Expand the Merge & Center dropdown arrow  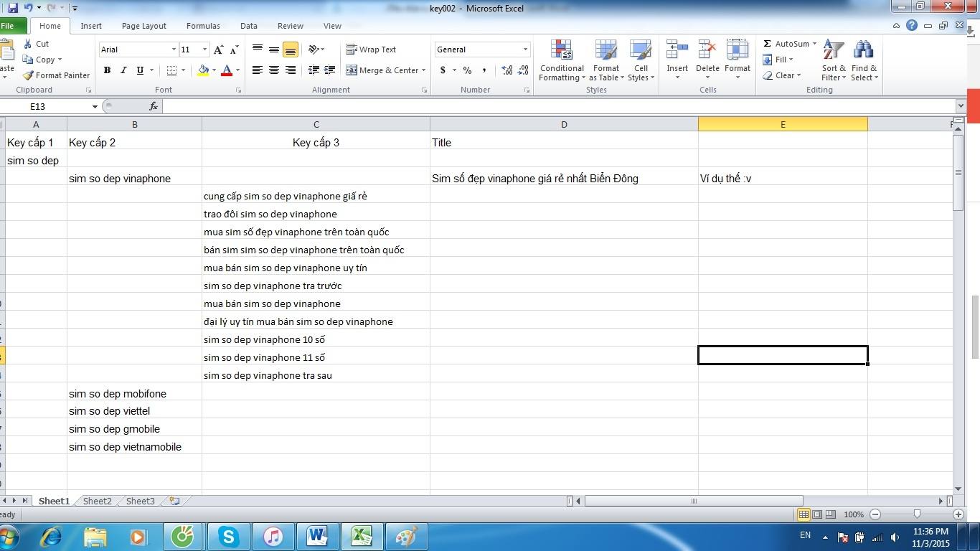[x=424, y=70]
